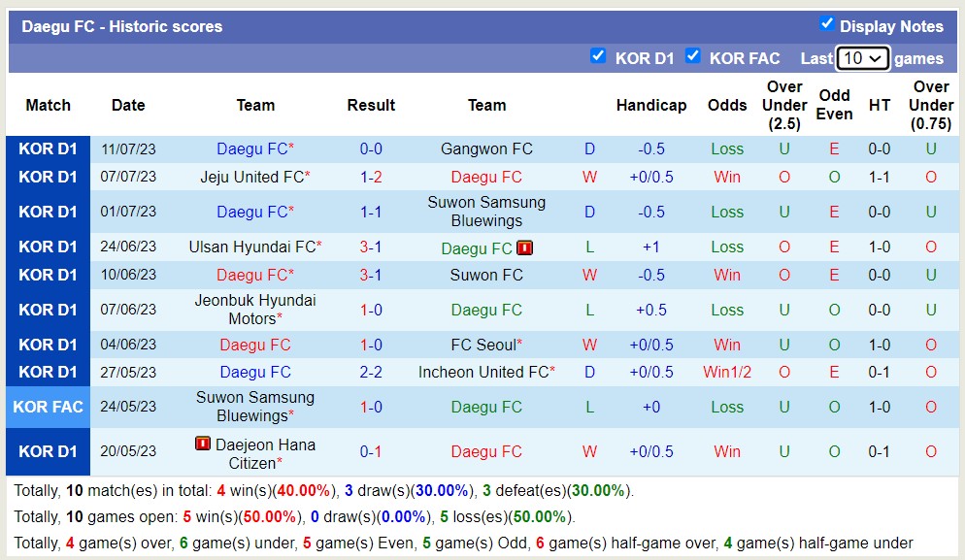This screenshot has width=965, height=560.
Task: Click the Incheon United FC link
Action: coord(486,372)
